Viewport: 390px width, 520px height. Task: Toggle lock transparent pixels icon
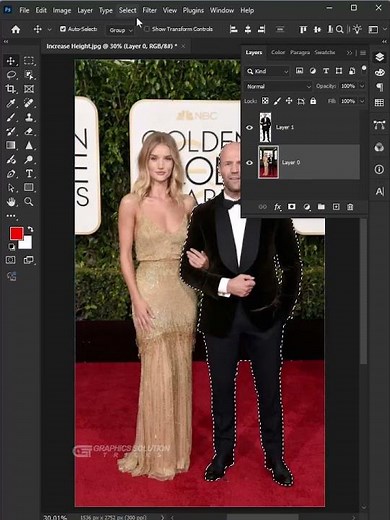coord(265,101)
